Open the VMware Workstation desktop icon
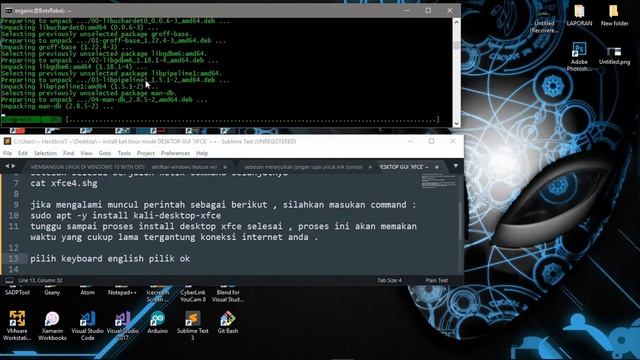The width and height of the screenshot is (640, 360). (x=17, y=325)
